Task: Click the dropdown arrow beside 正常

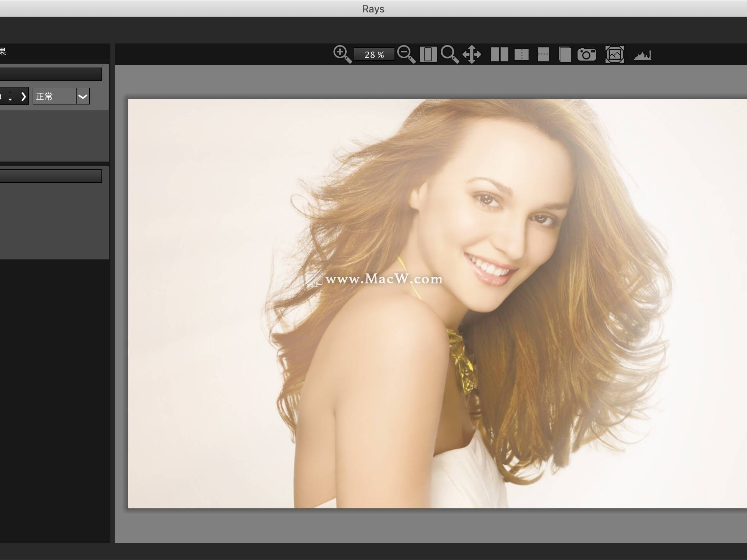Action: pos(83,96)
